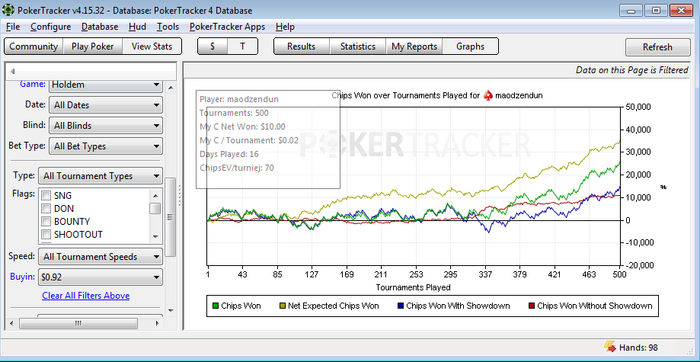This screenshot has width=700, height=362.
Task: Toggle the SNG flag checkbox
Action: coord(46,196)
